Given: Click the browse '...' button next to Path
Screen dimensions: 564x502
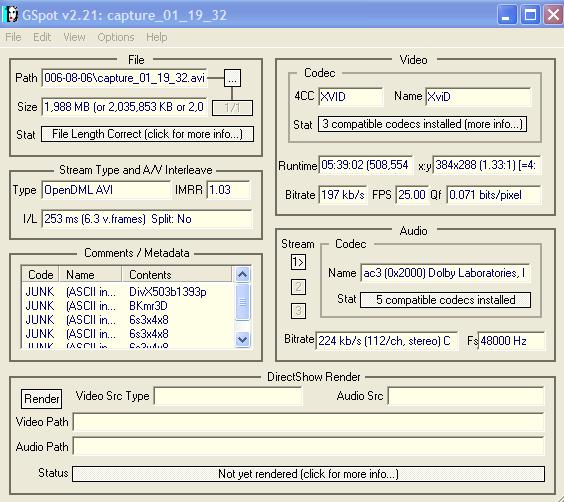Looking at the screenshot, I should click(x=232, y=78).
